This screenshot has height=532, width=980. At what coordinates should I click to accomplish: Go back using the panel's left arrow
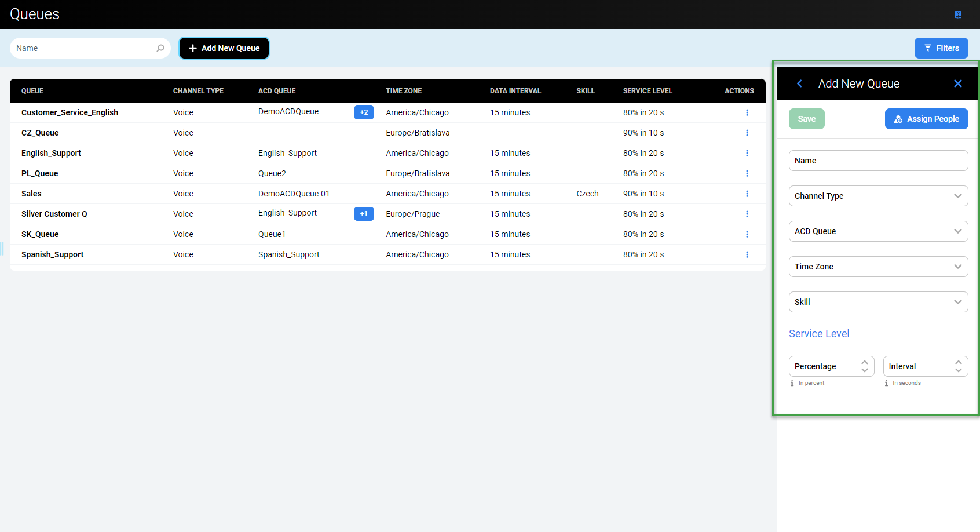(x=799, y=83)
